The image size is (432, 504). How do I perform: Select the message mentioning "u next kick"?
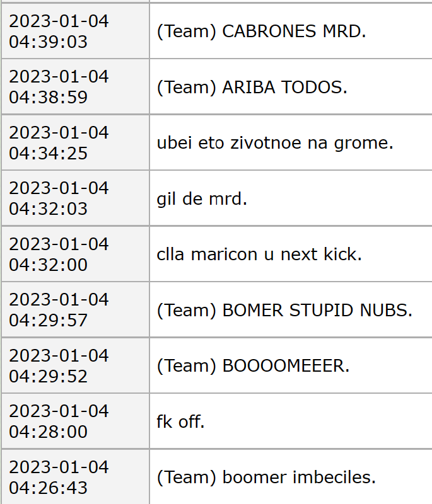pos(267,255)
